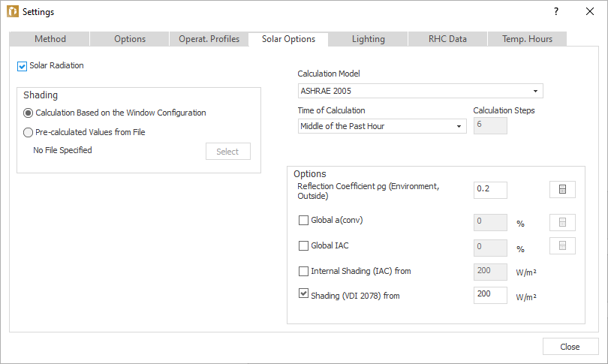The width and height of the screenshot is (608, 364).
Task: Select Pre-calculated Values from File option
Action: point(28,133)
